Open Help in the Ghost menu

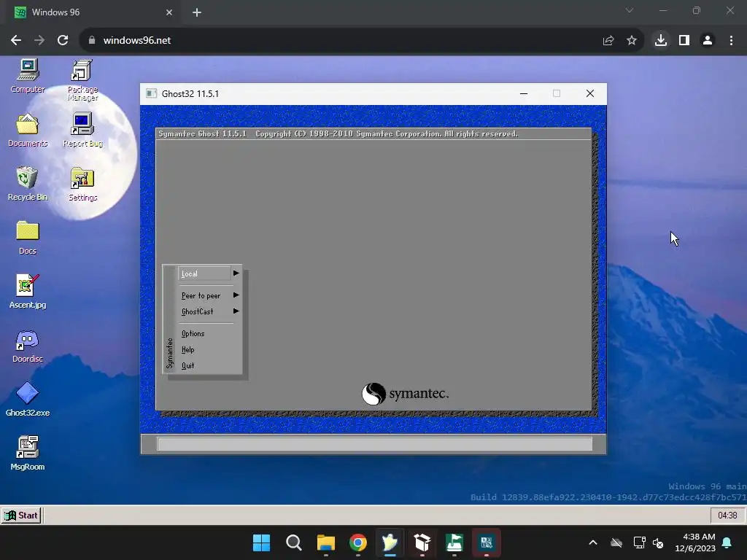point(187,349)
